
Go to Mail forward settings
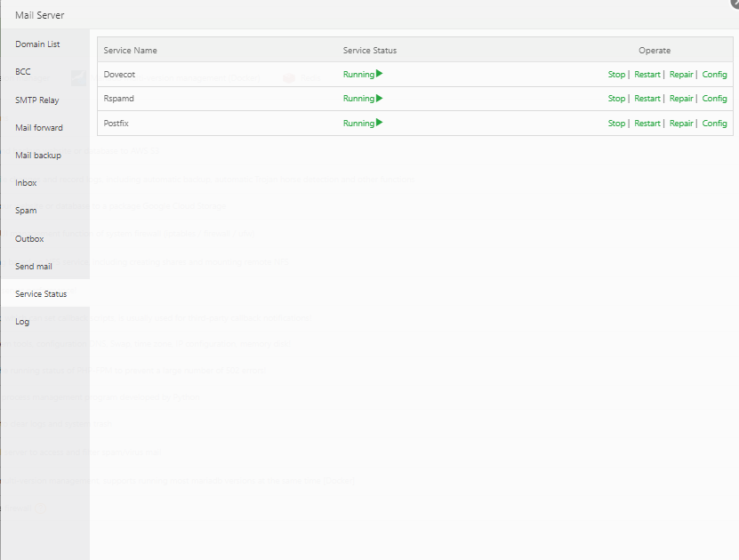click(44, 128)
